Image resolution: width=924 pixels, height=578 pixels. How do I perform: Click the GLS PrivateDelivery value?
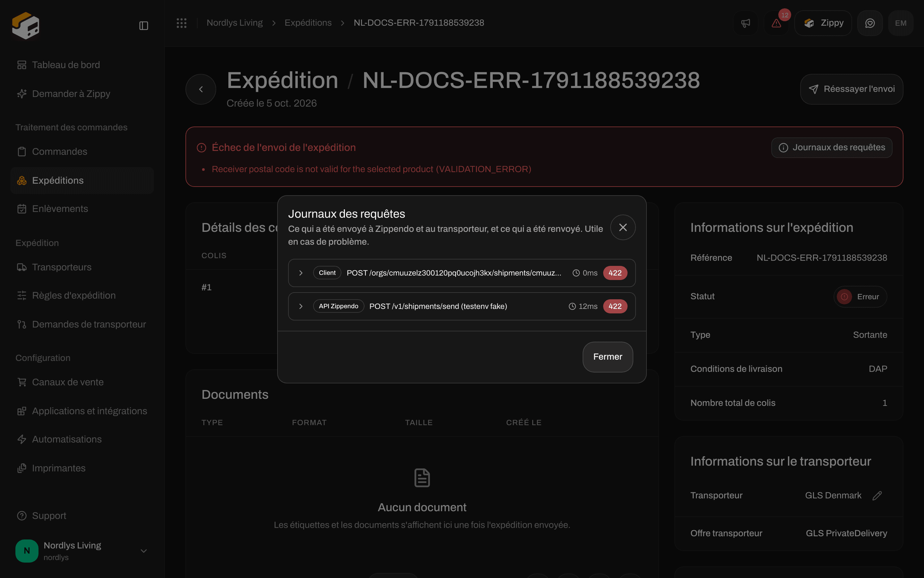(846, 533)
